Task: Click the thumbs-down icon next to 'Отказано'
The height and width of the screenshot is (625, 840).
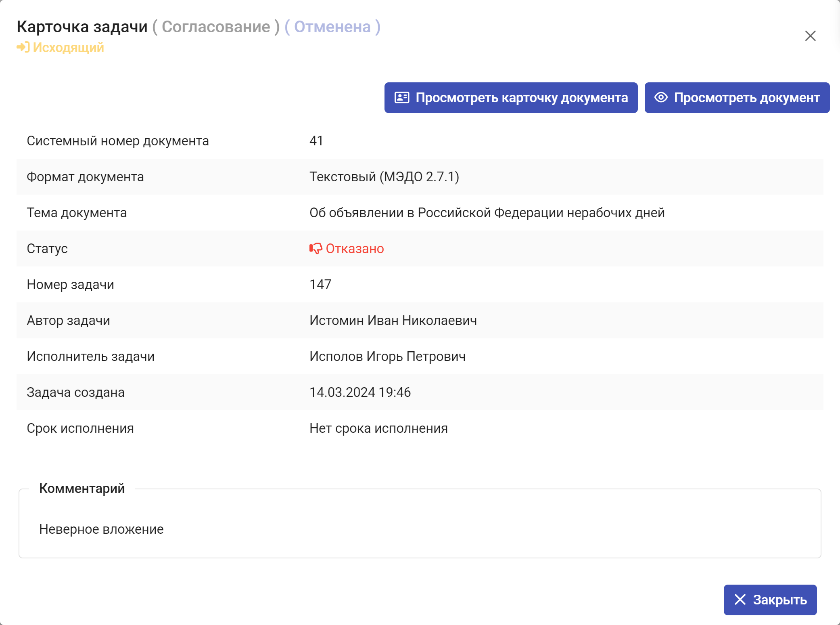Action: point(316,249)
